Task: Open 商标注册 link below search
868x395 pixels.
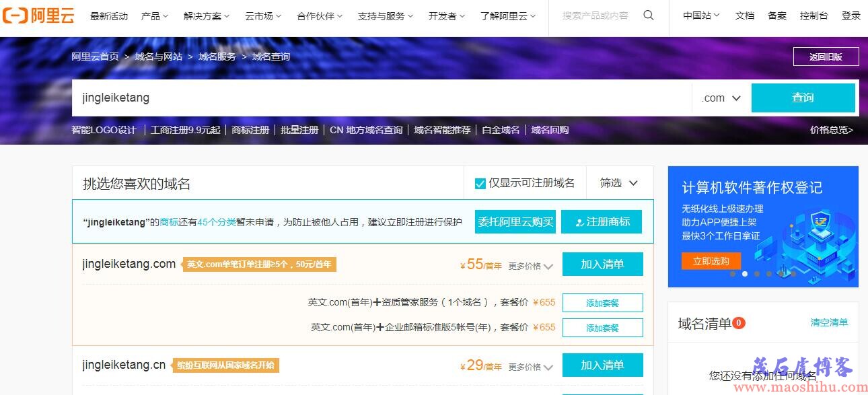Action: [250, 130]
